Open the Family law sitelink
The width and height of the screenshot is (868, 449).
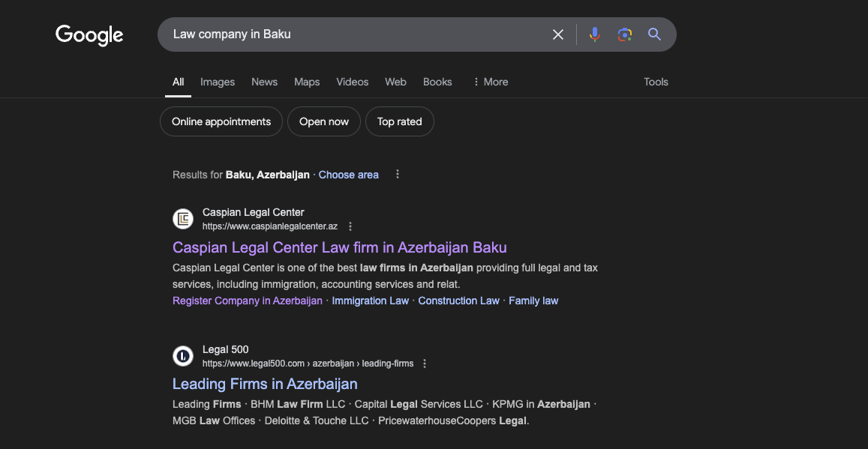pos(533,301)
